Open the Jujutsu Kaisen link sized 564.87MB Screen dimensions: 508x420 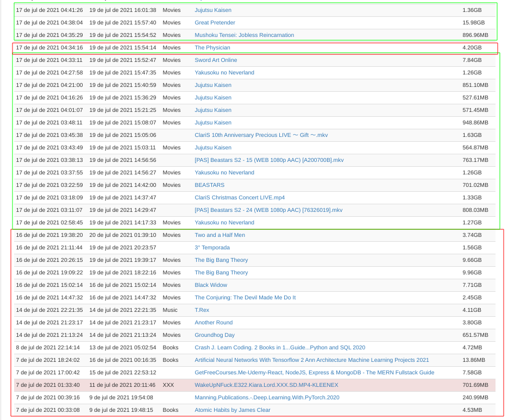(213, 147)
